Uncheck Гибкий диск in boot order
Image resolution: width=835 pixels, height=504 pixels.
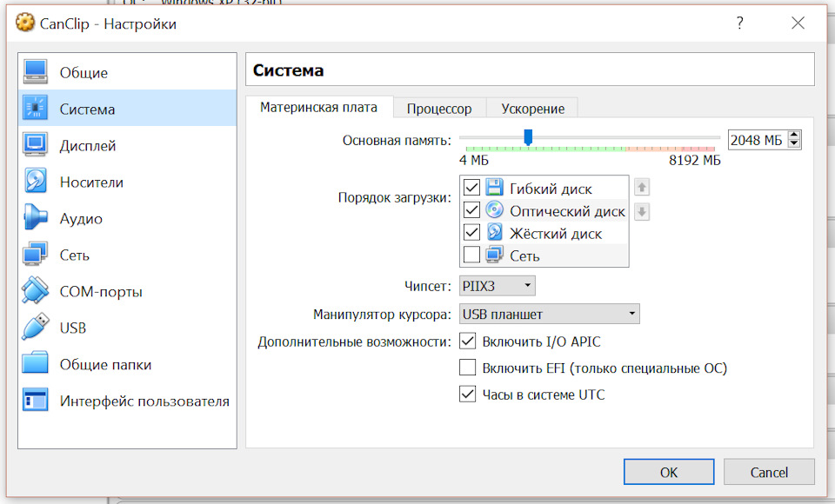tap(471, 188)
